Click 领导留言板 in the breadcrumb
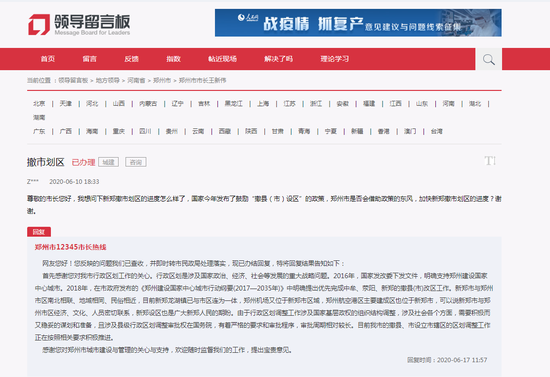This screenshot has width=550, height=377. click(73, 80)
